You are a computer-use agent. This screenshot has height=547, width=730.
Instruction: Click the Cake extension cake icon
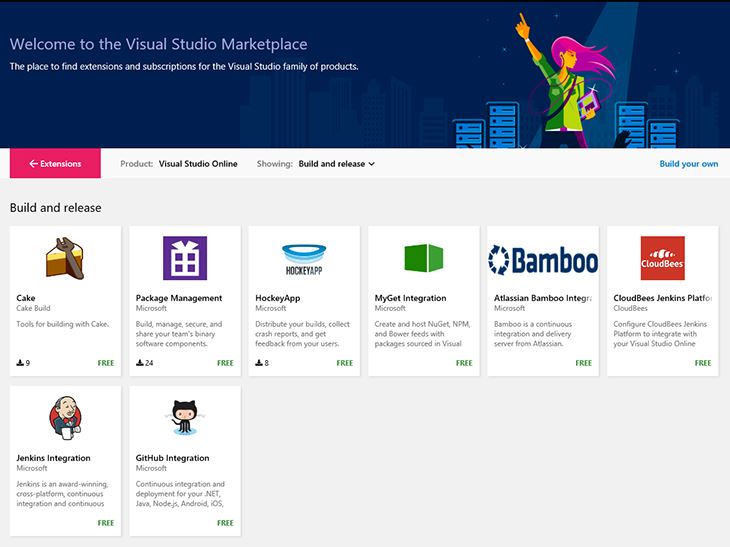[x=65, y=258]
